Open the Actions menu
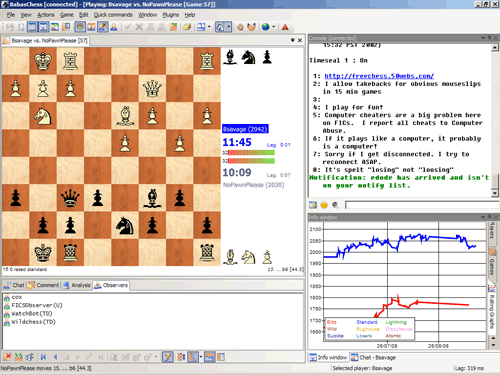The height and width of the screenshot is (375, 500). click(x=46, y=15)
